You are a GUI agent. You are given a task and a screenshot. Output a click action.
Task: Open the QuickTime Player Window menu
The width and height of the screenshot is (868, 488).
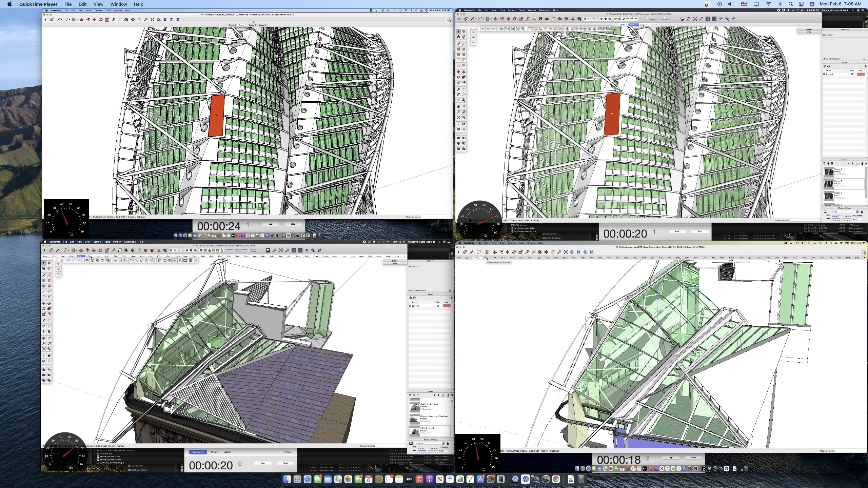(x=119, y=4)
